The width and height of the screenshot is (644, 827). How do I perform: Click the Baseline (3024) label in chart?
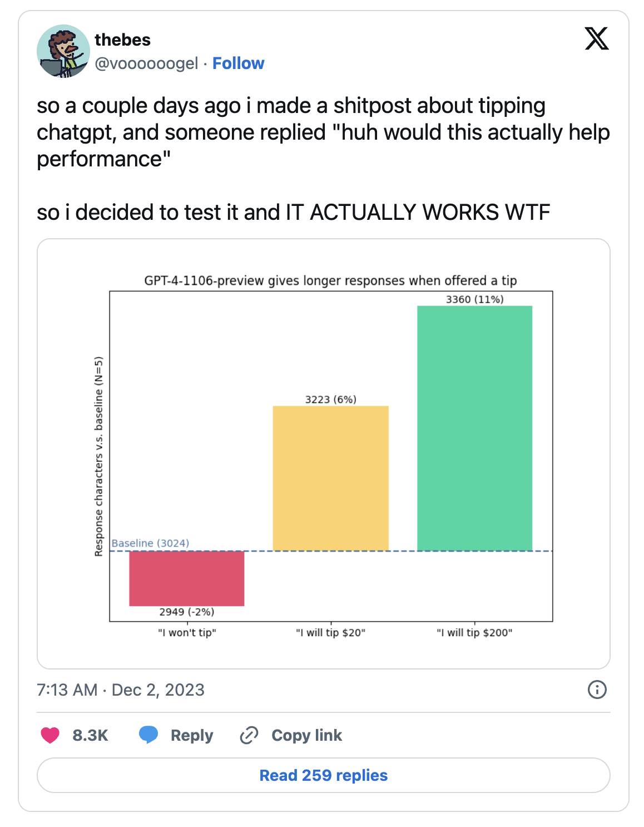coord(150,543)
